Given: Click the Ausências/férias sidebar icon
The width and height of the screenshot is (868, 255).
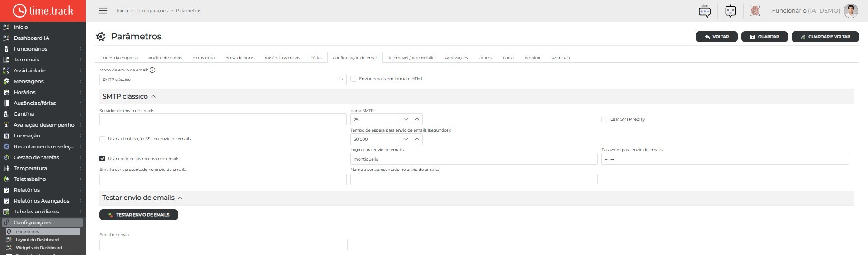Looking at the screenshot, I should tap(6, 103).
